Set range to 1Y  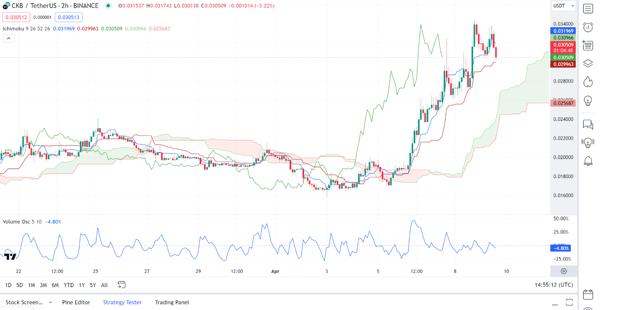point(82,285)
